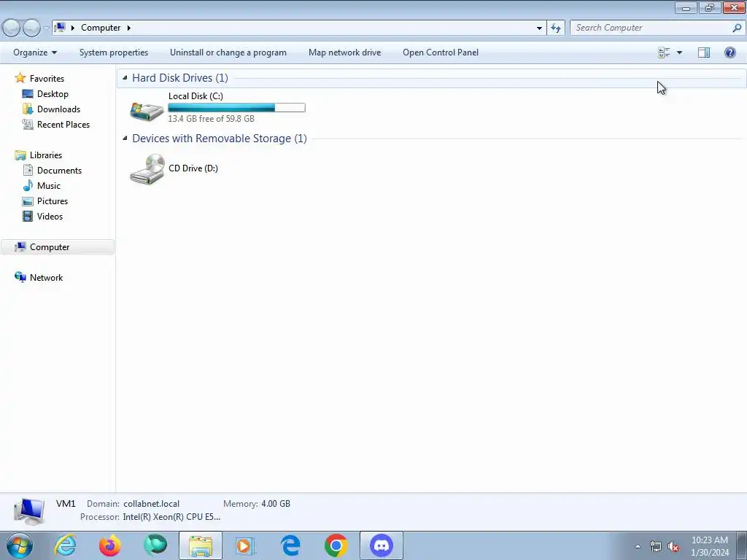
Task: Select the CD Drive (D:) icon
Action: coord(147,168)
